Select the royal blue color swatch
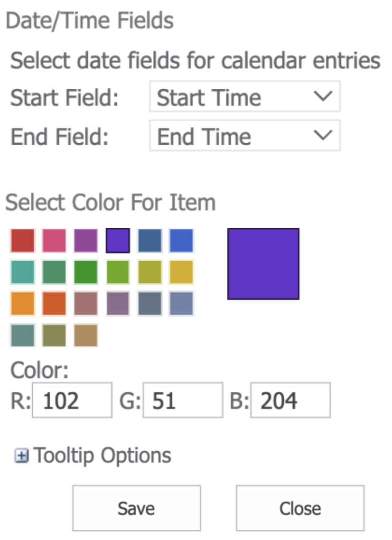 pyautogui.click(x=181, y=241)
